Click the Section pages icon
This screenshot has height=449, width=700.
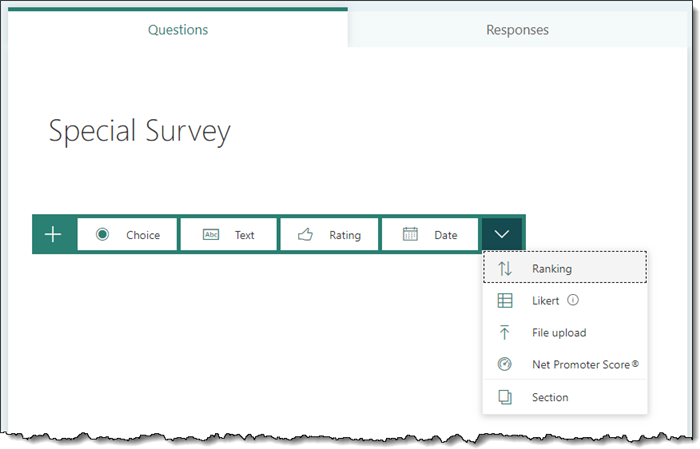(x=505, y=397)
